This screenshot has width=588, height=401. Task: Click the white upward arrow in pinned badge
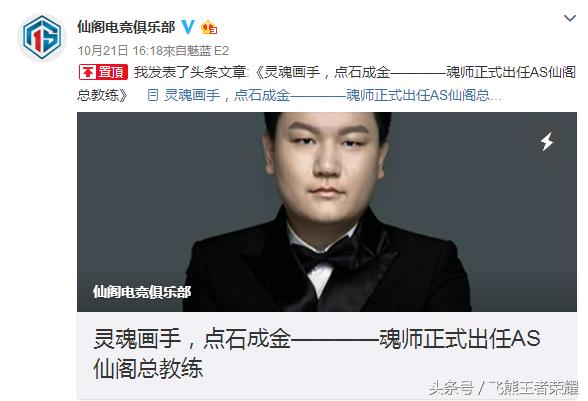(x=88, y=72)
